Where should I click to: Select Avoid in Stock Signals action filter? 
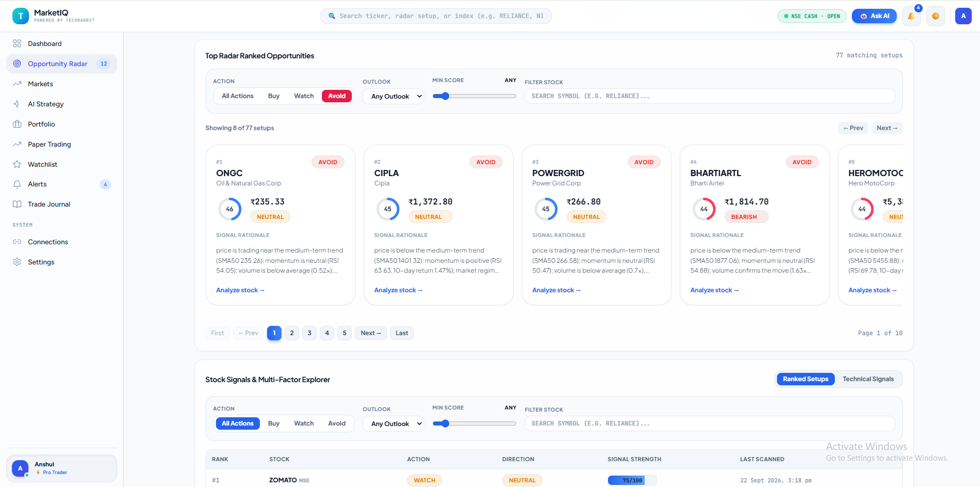(337, 423)
